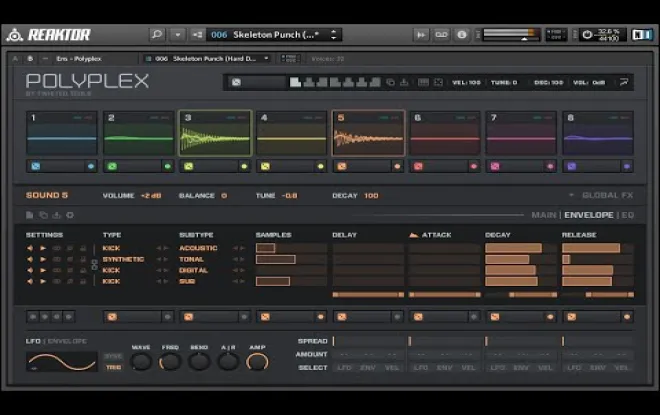
Task: Select the first pattern slot in the top bar
Action: click(x=295, y=82)
